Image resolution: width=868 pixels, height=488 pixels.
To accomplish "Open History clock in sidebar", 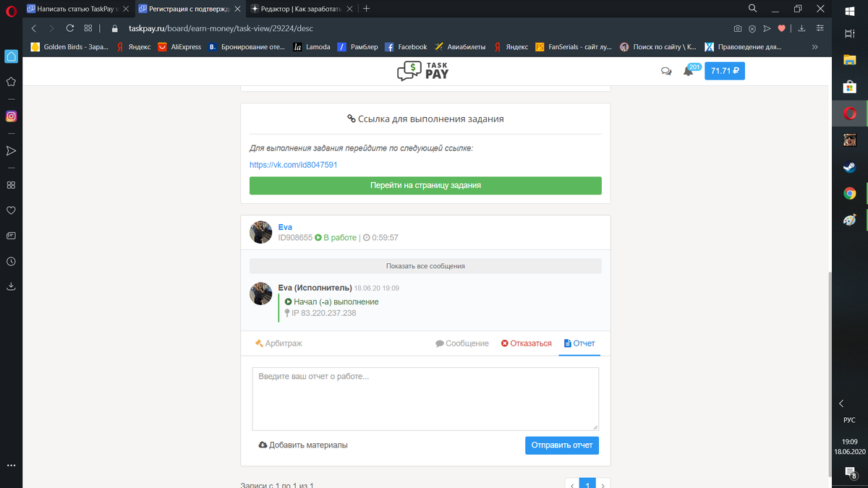I will point(11,261).
